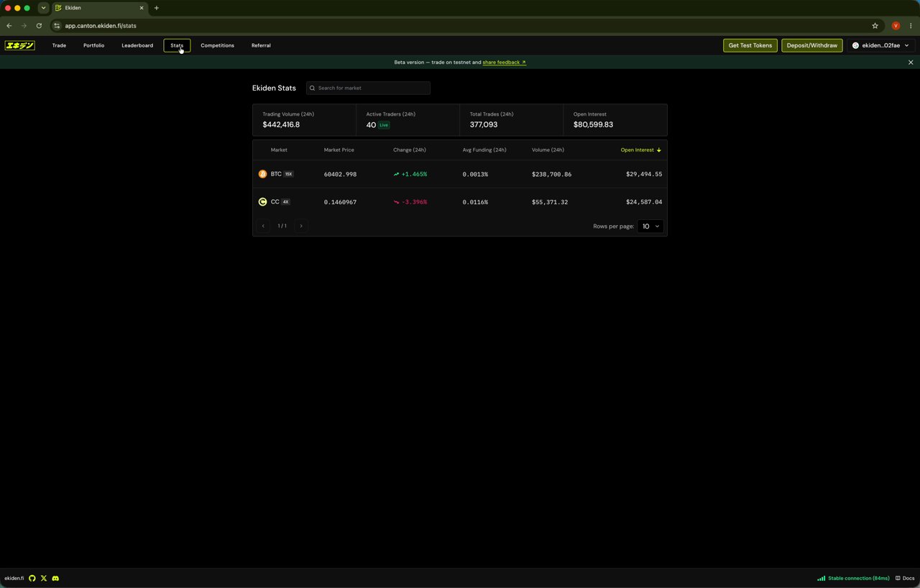Select the Stats tab
The height and width of the screenshot is (588, 920).
tap(177, 45)
